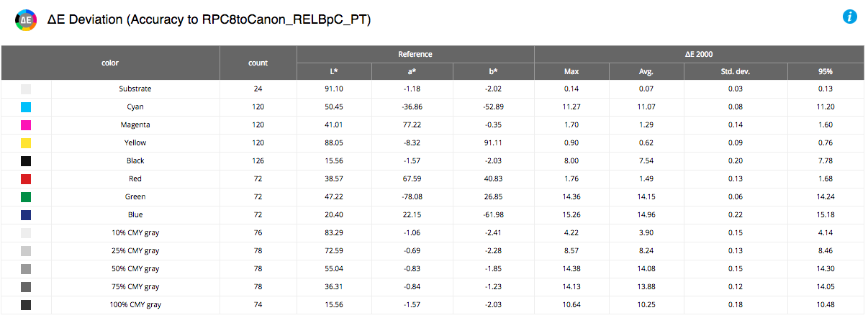Select the Substrate row label
This screenshot has width=868, height=318.
pos(135,89)
